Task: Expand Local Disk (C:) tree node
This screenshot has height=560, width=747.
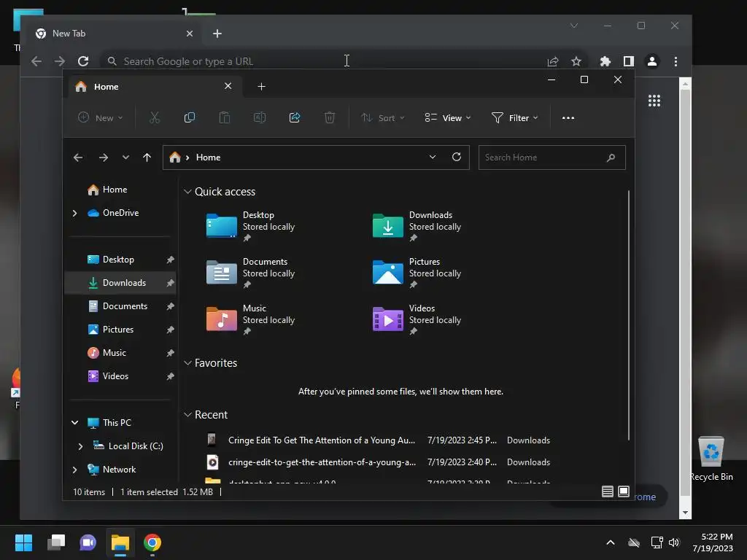Action: click(80, 446)
